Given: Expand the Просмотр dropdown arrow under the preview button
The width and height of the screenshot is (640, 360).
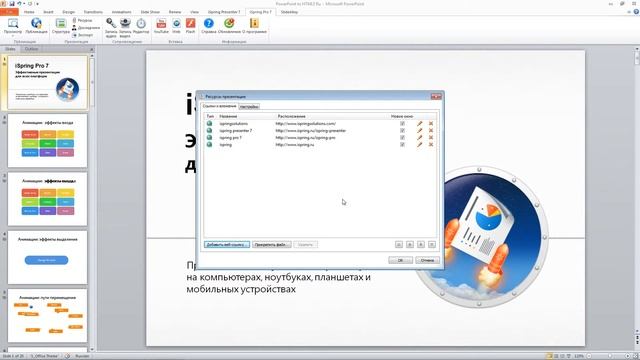Looking at the screenshot, I should 13,36.
